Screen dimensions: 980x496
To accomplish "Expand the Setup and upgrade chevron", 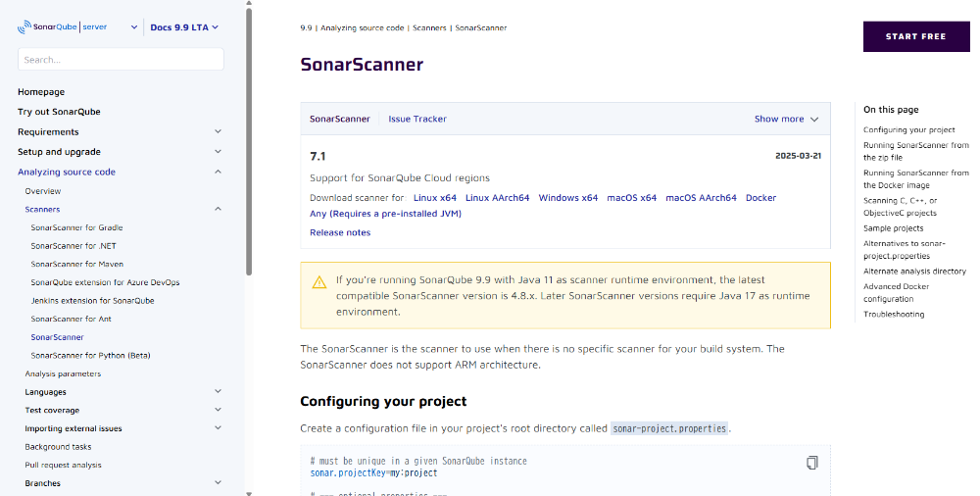I will [219, 151].
